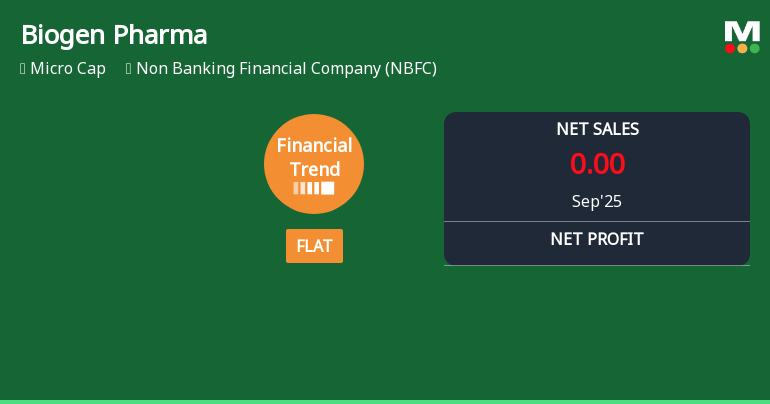Click the red 0.00 net sales value
The width and height of the screenshot is (770, 404).
[x=597, y=164]
